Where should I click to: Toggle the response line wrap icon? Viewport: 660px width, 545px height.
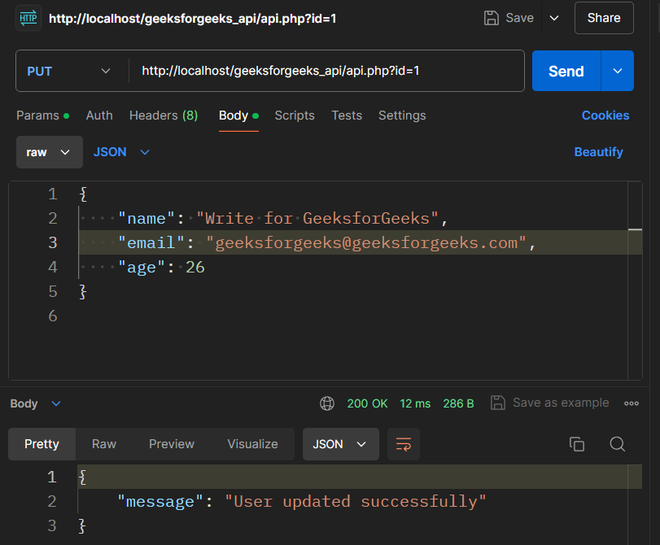404,444
